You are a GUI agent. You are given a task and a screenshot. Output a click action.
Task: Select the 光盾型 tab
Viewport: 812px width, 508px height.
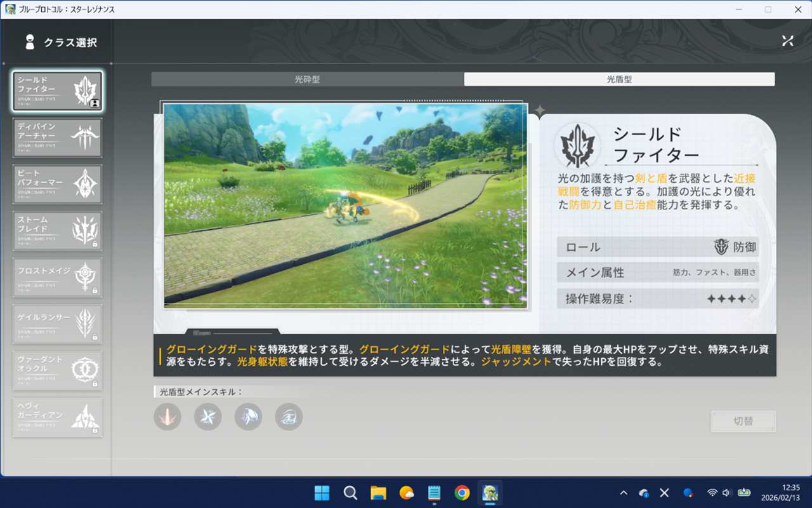[619, 79]
